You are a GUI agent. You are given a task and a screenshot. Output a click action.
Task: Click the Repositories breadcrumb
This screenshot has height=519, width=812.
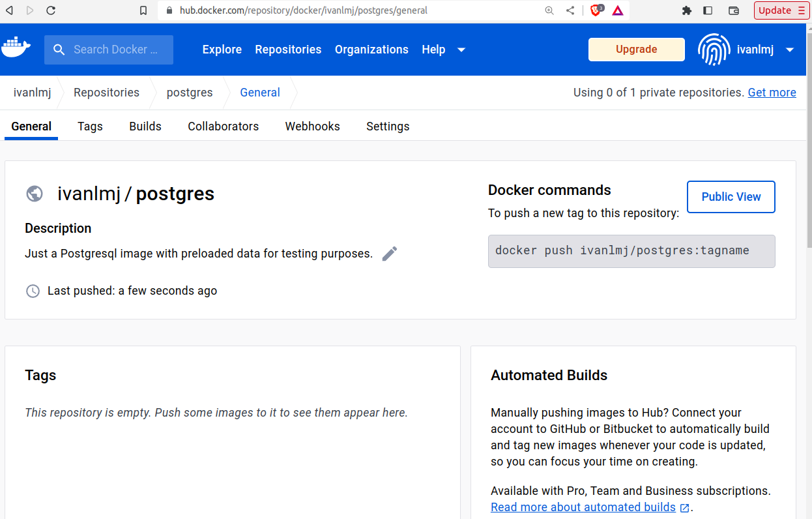(106, 93)
